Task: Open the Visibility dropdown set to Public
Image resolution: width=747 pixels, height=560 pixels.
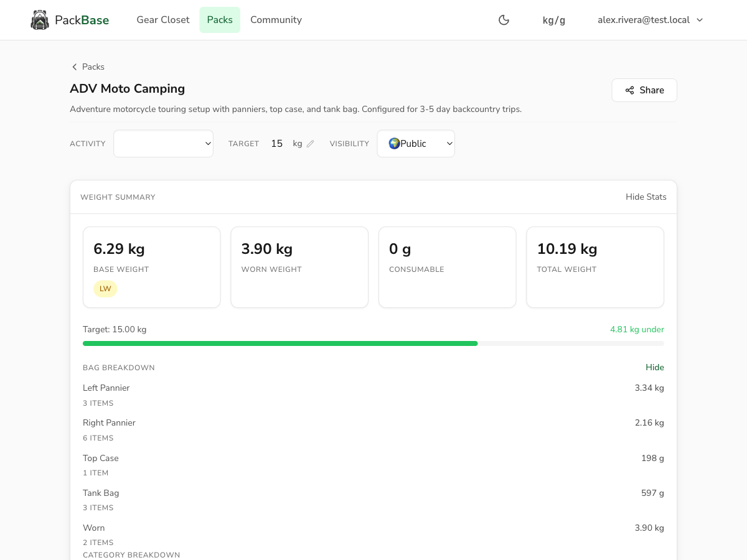Action: [416, 144]
